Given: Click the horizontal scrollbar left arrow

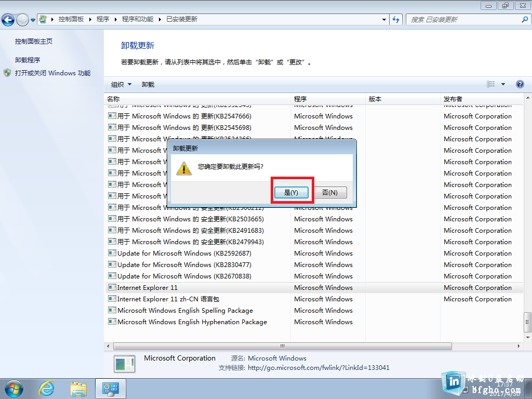Looking at the screenshot, I should click(108, 346).
